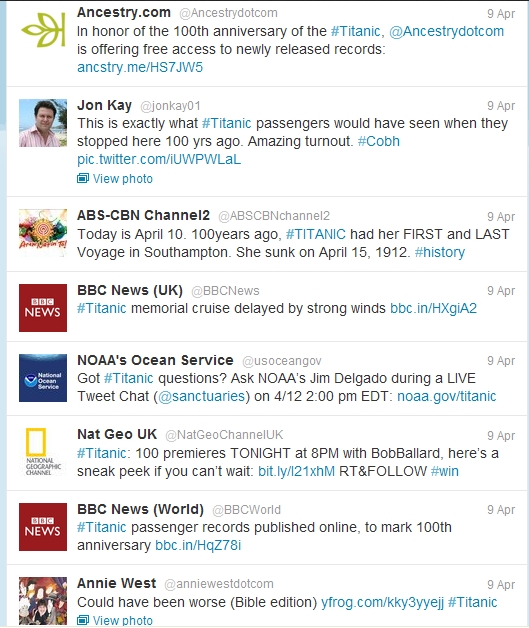Click the ABS-CBN Channel2 avatar image
The image size is (529, 628).
tap(43, 233)
